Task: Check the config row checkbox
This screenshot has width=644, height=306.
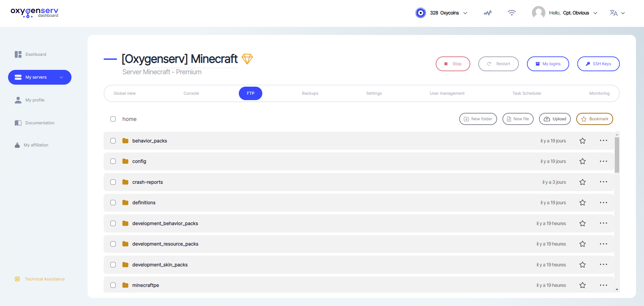Action: pyautogui.click(x=113, y=161)
